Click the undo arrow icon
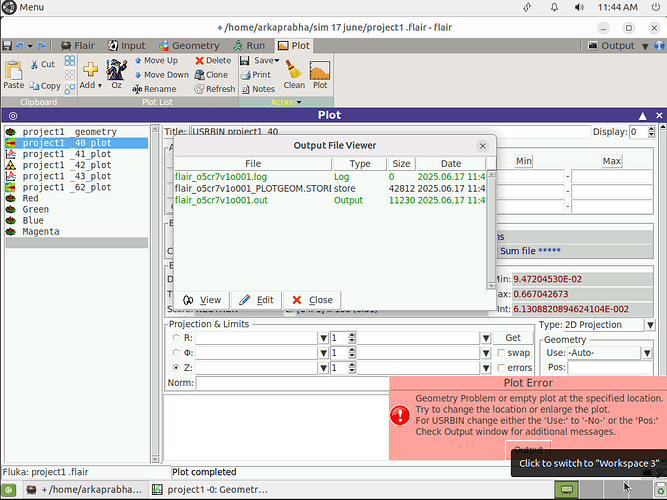 [x=20, y=46]
